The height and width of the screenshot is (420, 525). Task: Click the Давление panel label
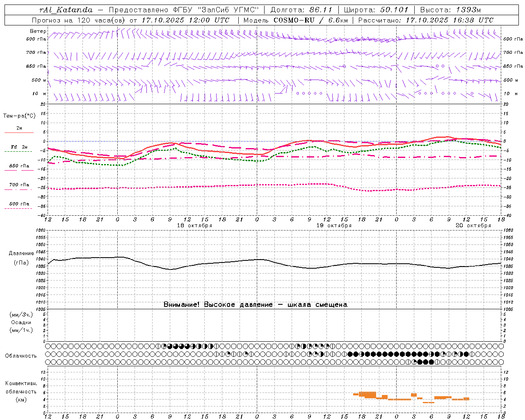[x=21, y=253]
